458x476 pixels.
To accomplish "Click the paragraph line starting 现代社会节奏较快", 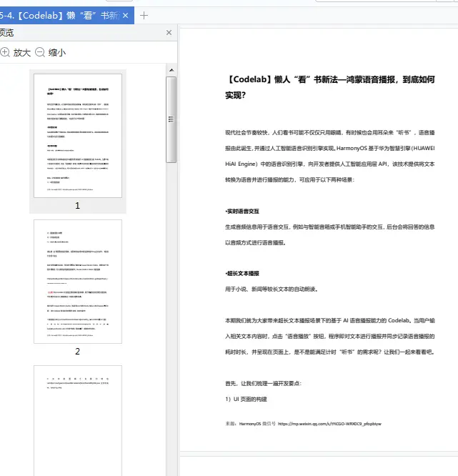I will pos(330,132).
